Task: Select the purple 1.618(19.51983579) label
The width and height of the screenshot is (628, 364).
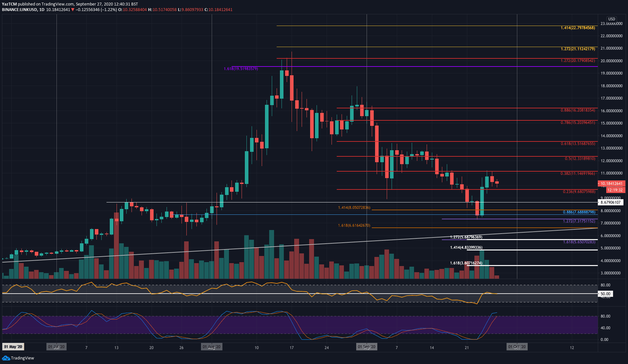Action: (x=241, y=69)
